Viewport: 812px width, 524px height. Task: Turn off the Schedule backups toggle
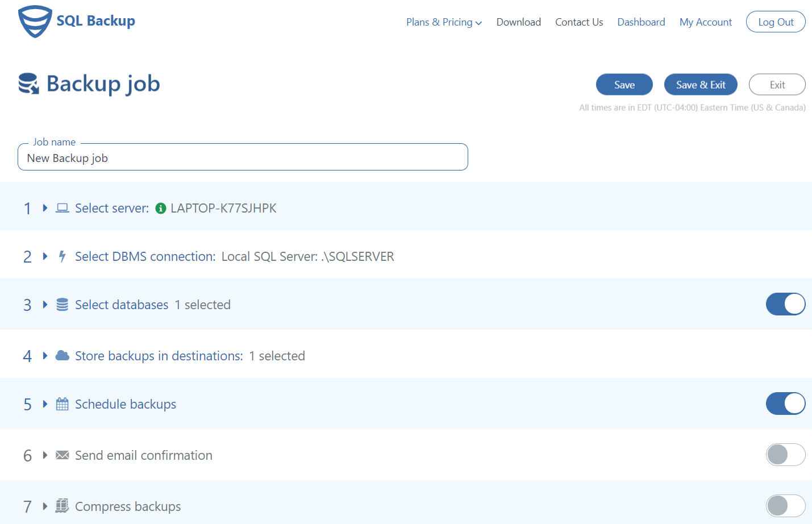point(786,404)
